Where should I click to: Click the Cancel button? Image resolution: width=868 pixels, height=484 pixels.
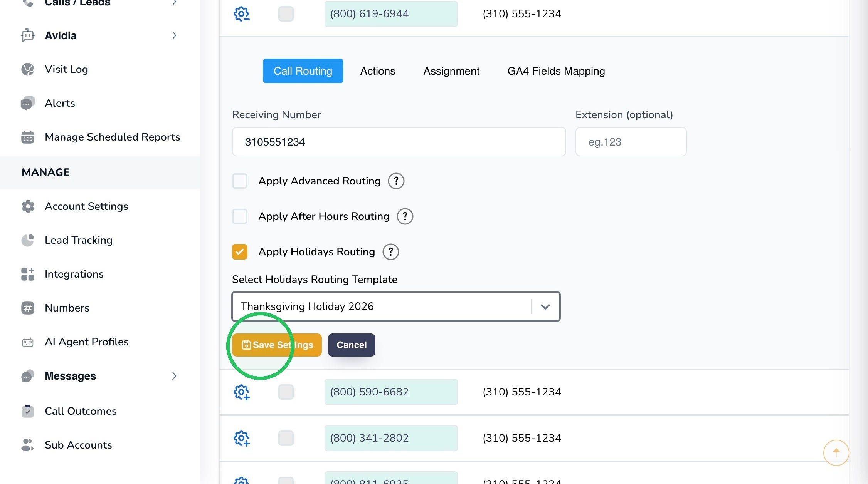click(x=352, y=345)
